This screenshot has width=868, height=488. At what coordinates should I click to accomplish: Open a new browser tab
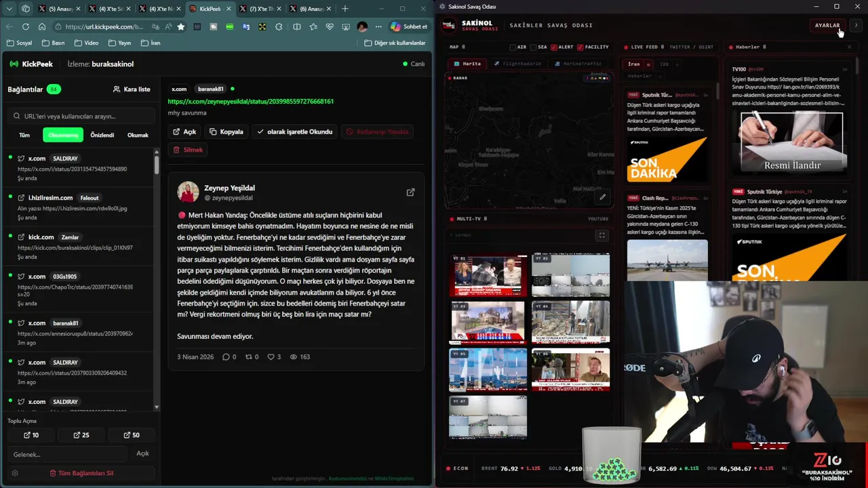[344, 8]
